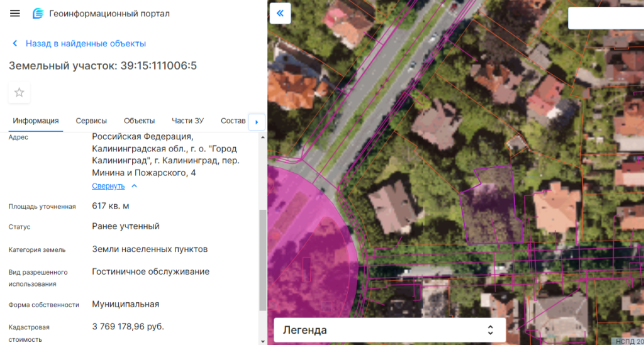Click the up-down arrows on the Легенда bar

pyautogui.click(x=491, y=330)
